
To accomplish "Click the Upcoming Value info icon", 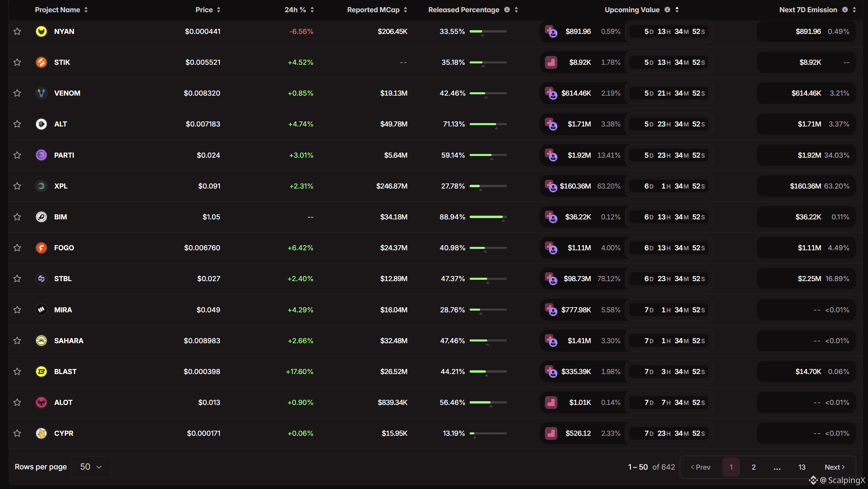I will [667, 10].
